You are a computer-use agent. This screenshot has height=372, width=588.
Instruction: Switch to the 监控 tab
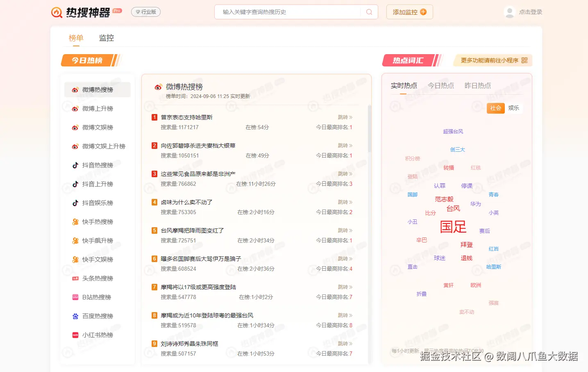pyautogui.click(x=107, y=38)
